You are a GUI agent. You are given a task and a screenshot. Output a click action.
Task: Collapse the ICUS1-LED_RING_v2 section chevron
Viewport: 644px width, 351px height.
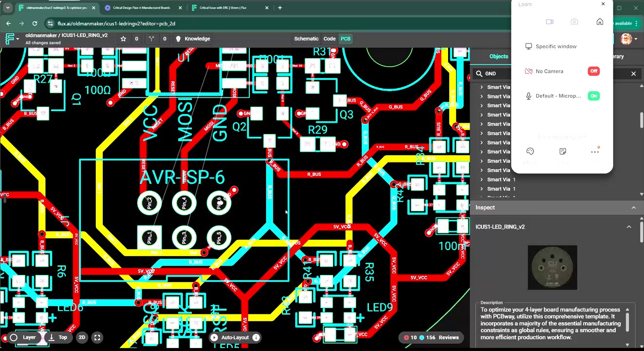(x=629, y=227)
